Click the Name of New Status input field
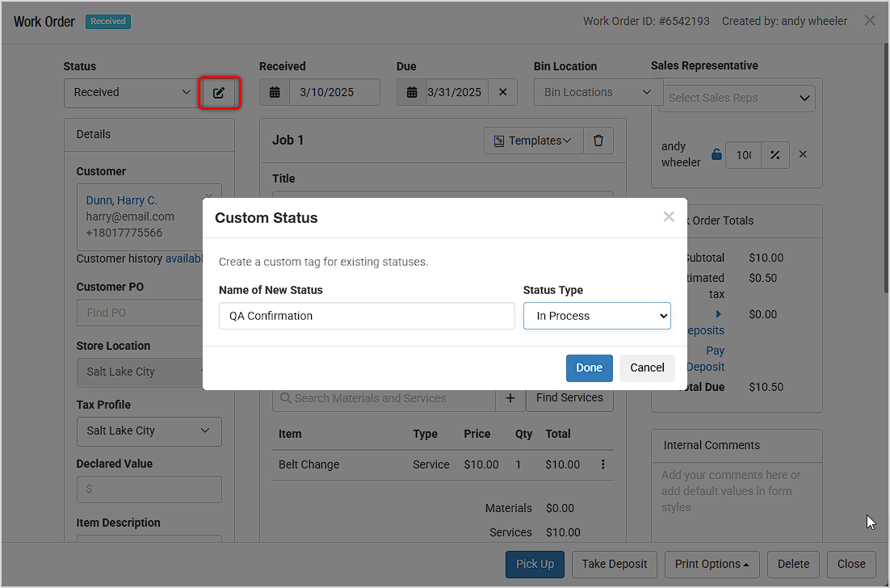 point(366,316)
